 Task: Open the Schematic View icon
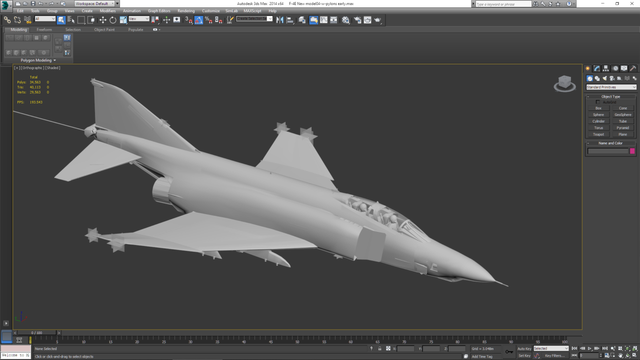point(334,20)
